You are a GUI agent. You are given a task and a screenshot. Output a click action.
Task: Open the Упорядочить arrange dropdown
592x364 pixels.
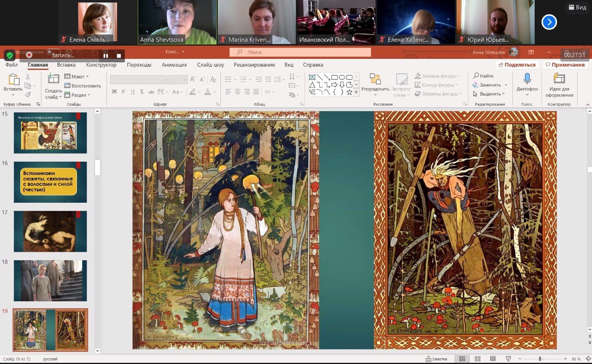click(x=375, y=84)
